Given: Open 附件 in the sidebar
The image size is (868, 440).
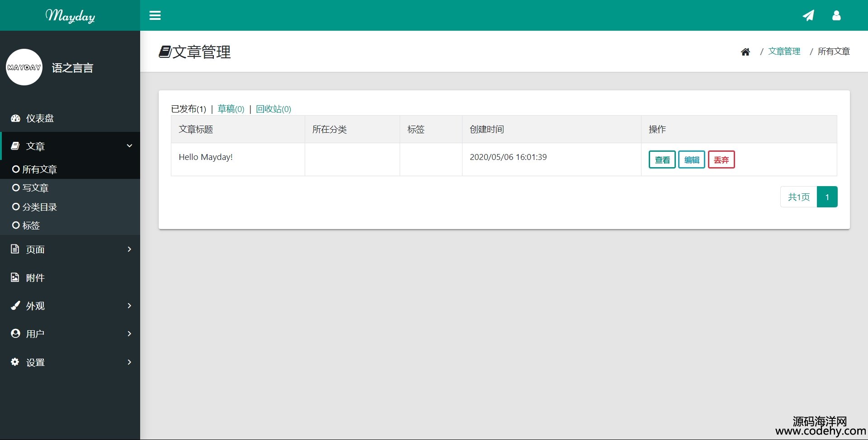Looking at the screenshot, I should 70,278.
